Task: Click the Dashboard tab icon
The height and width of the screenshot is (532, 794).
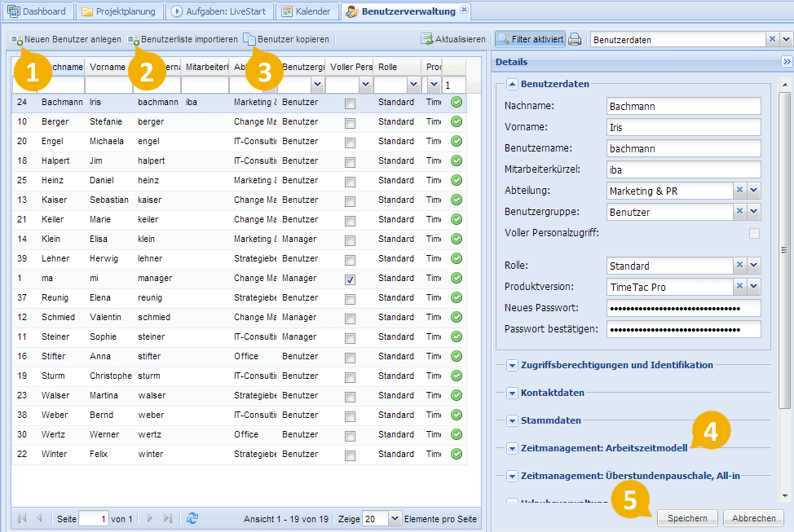Action: pyautogui.click(x=14, y=11)
